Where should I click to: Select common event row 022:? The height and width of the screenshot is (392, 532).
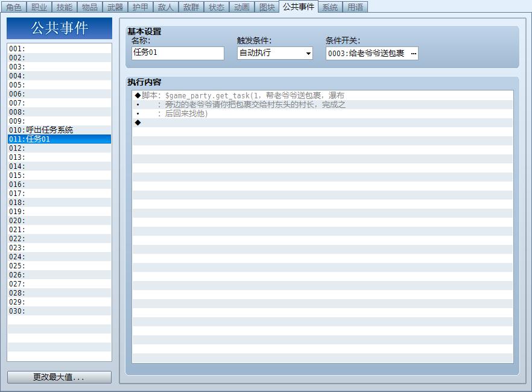click(59, 238)
